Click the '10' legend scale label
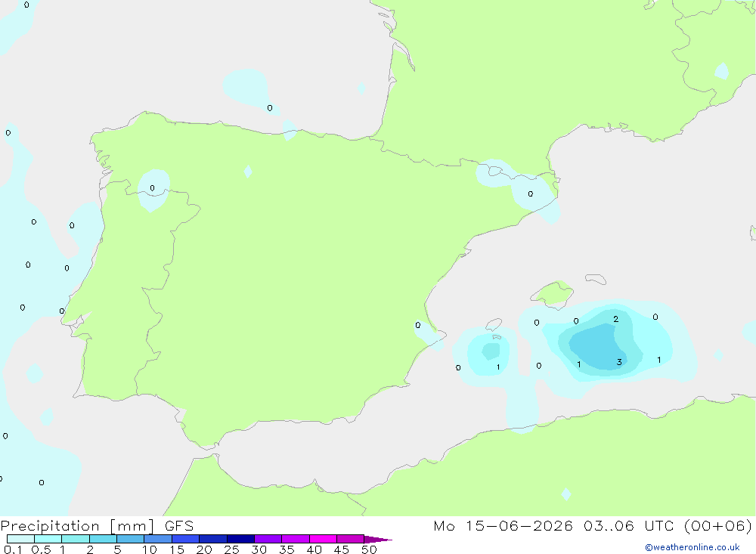This screenshot has width=756, height=554. point(150,549)
